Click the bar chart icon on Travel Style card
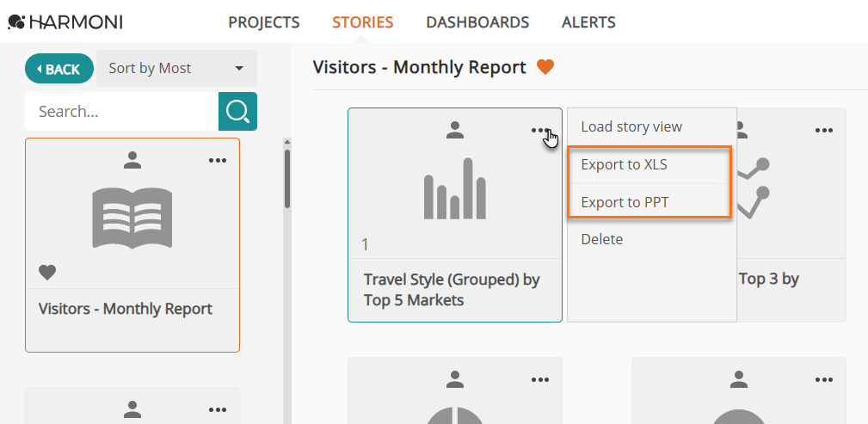This screenshot has height=424, width=868. [455, 188]
